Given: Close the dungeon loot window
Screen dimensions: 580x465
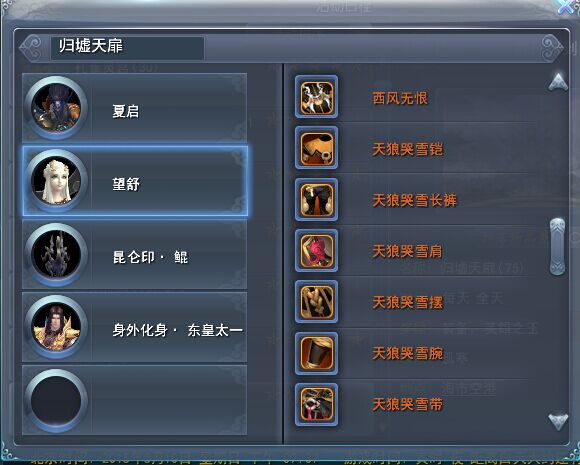Looking at the screenshot, I should 567,7.
